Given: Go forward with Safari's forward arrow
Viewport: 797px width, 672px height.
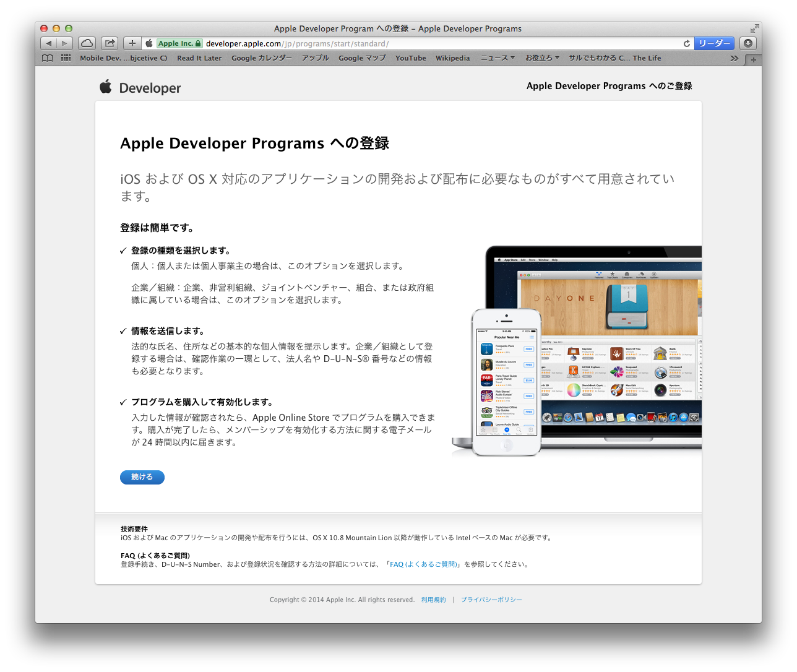Looking at the screenshot, I should click(x=65, y=43).
